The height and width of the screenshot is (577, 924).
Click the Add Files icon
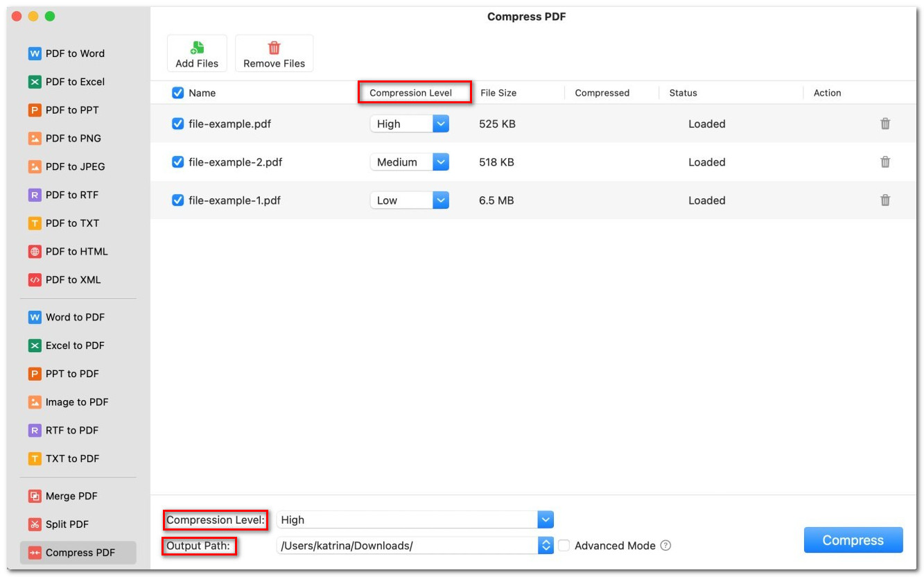197,48
